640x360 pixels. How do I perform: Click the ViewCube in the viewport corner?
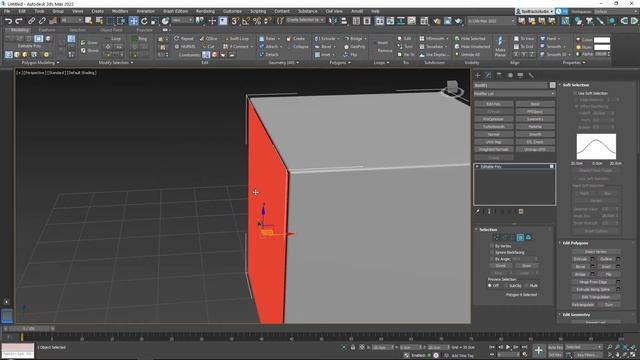click(x=452, y=88)
